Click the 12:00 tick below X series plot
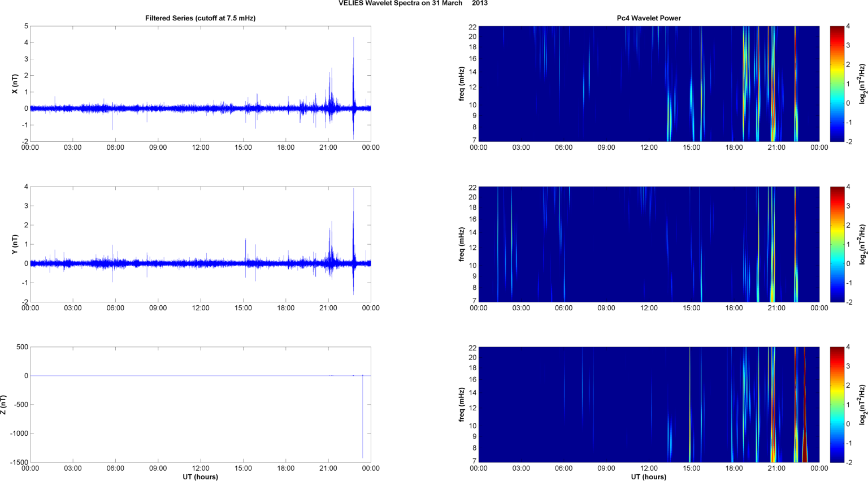The image size is (868, 481). [201, 148]
